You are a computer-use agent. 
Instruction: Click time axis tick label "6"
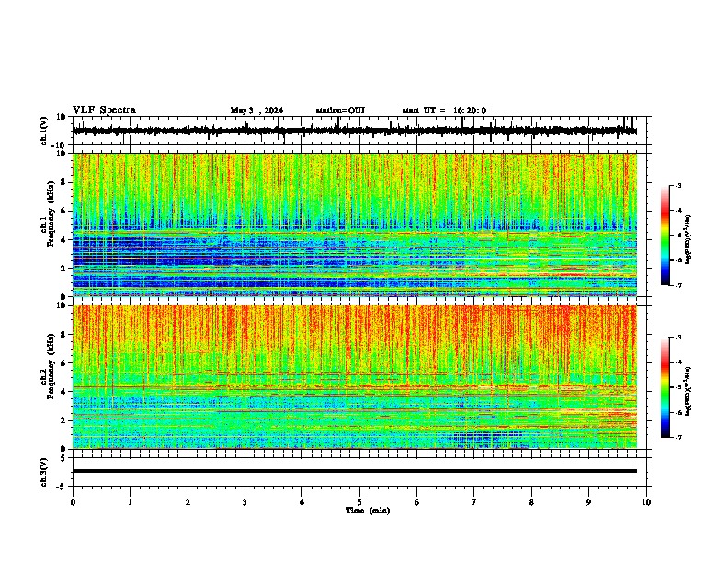point(417,502)
